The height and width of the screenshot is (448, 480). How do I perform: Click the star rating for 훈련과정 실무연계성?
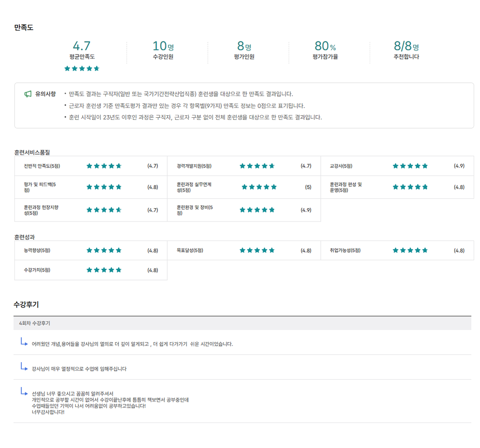click(259, 187)
